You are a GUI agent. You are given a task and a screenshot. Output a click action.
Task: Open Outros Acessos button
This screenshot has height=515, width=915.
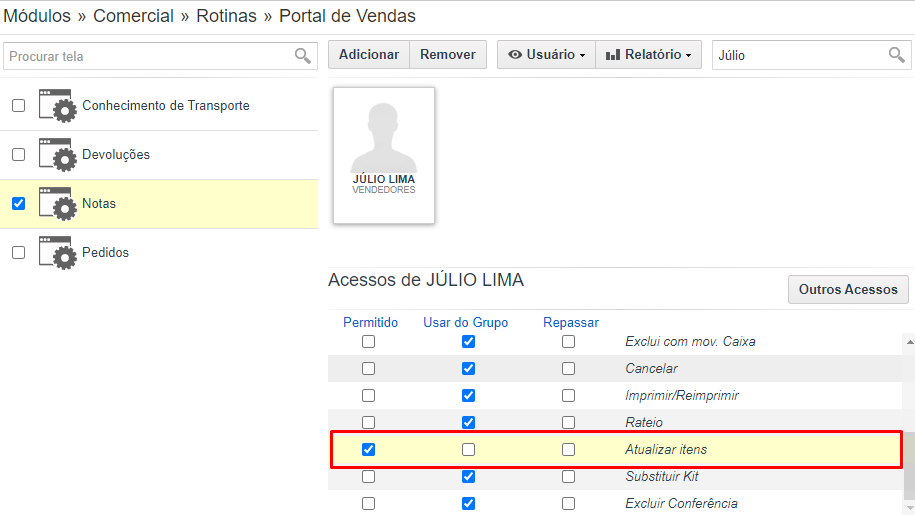[848, 289]
